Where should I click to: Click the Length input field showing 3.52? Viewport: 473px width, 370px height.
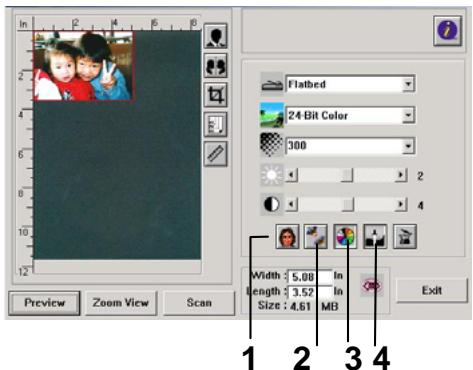tap(310, 292)
